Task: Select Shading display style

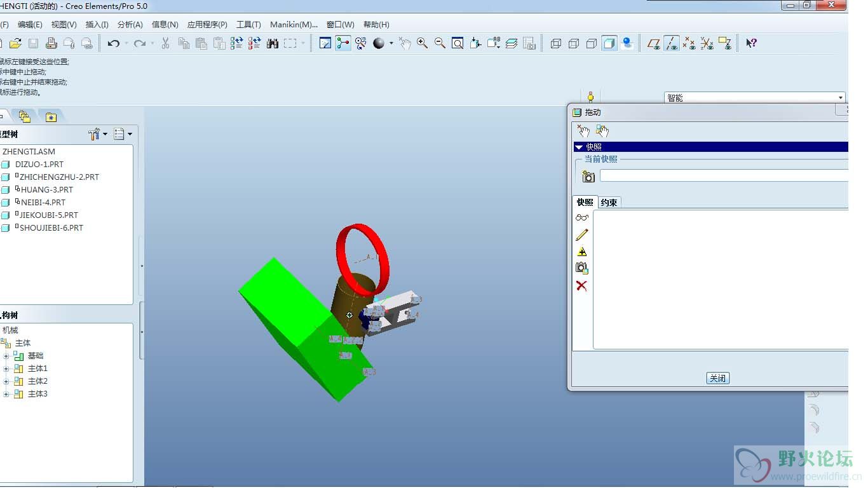Action: 609,43
